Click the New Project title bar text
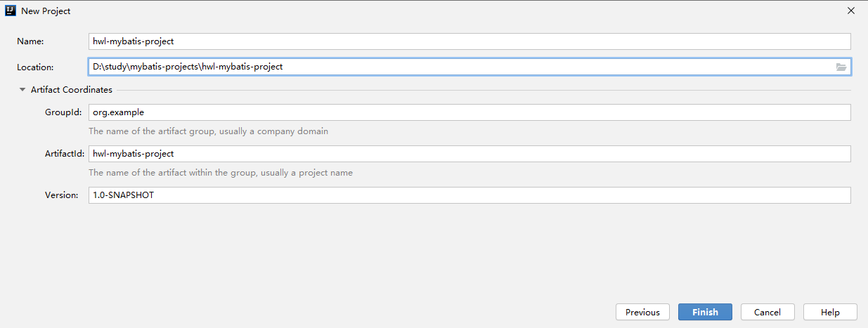 point(46,11)
